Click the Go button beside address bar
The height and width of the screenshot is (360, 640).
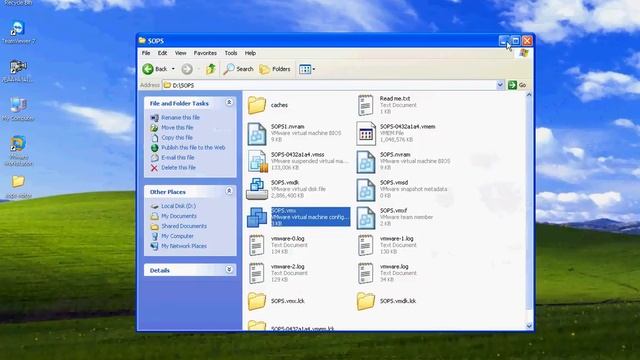(517, 85)
